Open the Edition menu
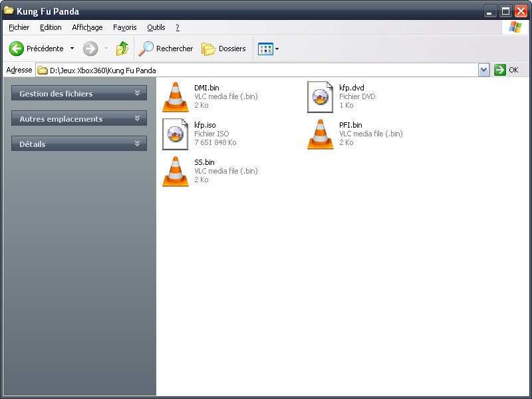The width and height of the screenshot is (532, 399). tap(51, 27)
